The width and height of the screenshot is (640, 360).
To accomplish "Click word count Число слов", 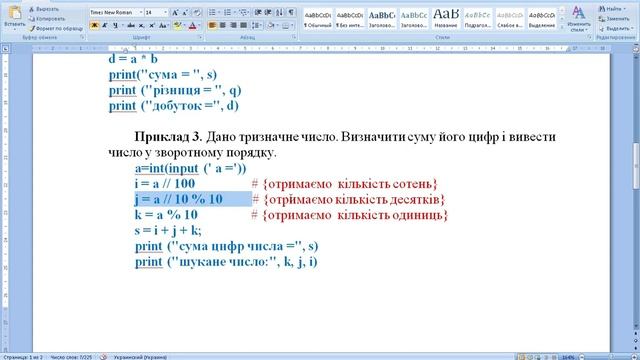I will tap(71, 357).
